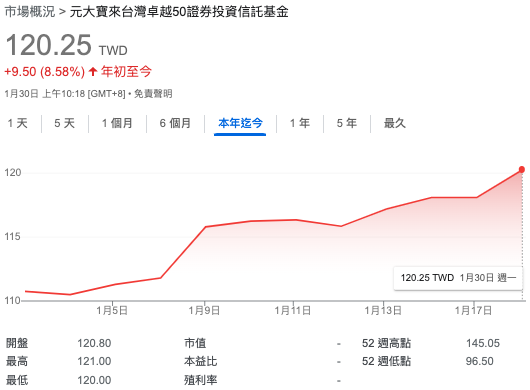Click the red endpoint dot on chart
This screenshot has height=390, width=530.
pyautogui.click(x=522, y=169)
